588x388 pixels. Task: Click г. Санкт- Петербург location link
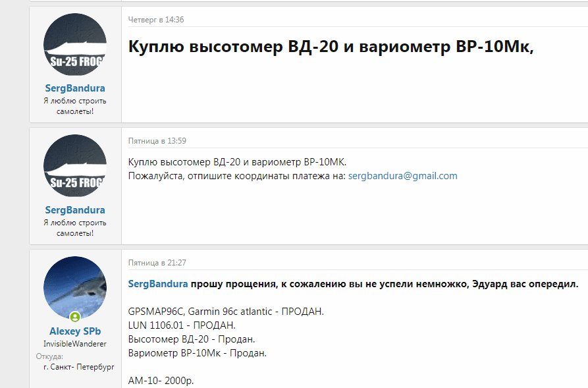(79, 367)
